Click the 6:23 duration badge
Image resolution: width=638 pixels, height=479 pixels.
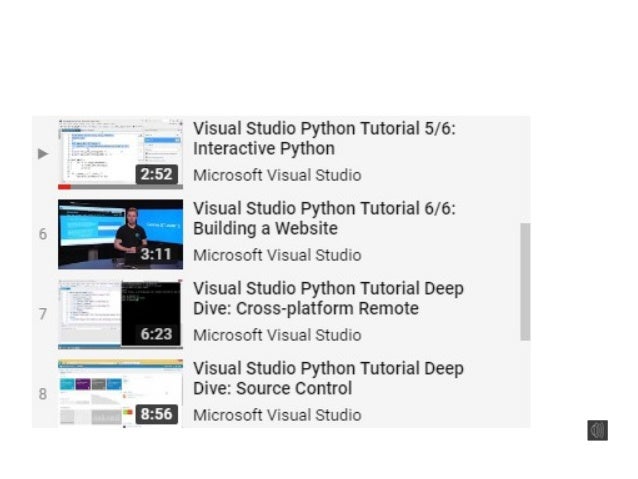(157, 334)
